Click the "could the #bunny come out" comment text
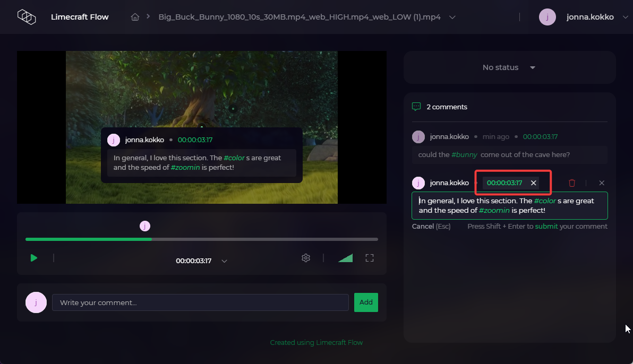Viewport: 633px width, 364px height. 494,154
